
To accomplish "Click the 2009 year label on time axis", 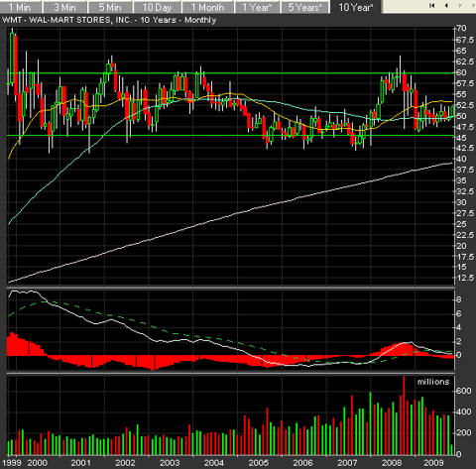I will coord(433,463).
